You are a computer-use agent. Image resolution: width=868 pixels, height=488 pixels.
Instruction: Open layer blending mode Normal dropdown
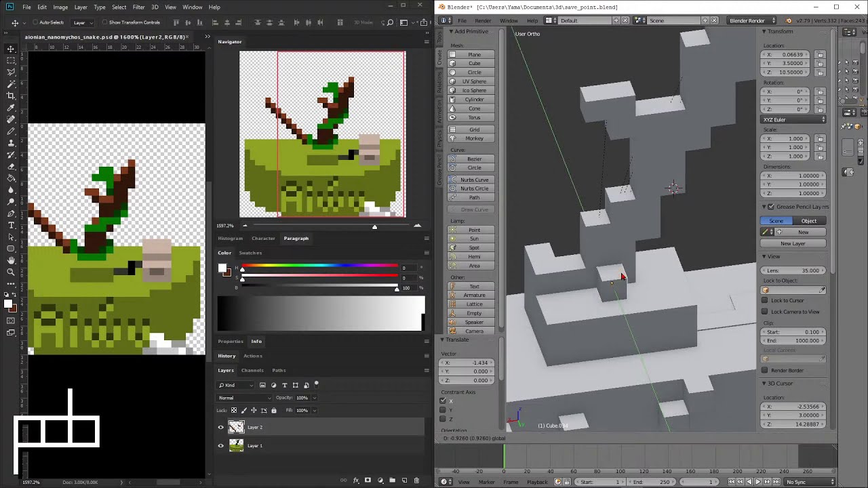coord(243,398)
